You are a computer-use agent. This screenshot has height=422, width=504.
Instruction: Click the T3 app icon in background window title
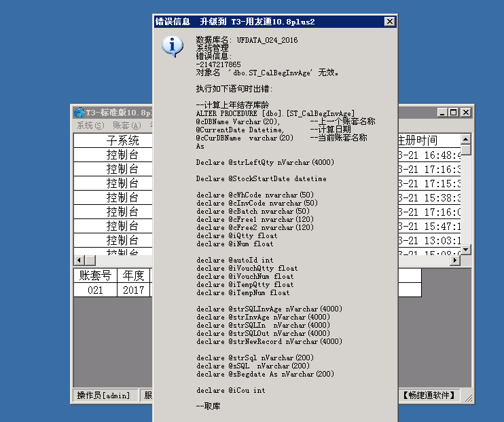[x=79, y=113]
